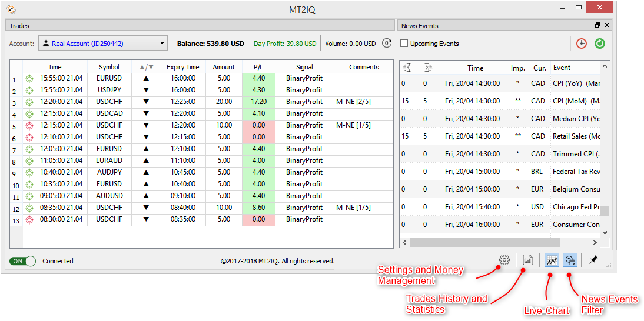Click the hourglass-after column header icon
The height and width of the screenshot is (321, 644).
coord(429,68)
